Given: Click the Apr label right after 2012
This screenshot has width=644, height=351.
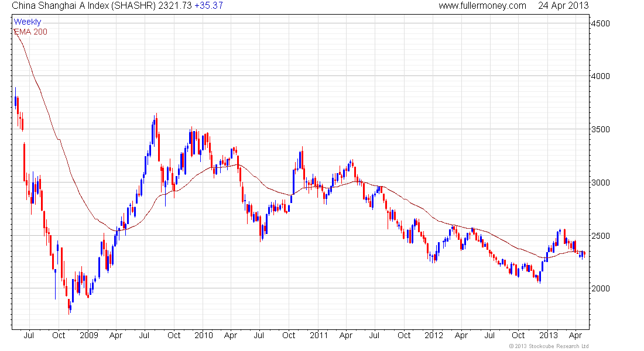Looking at the screenshot, I should pos(461,335).
